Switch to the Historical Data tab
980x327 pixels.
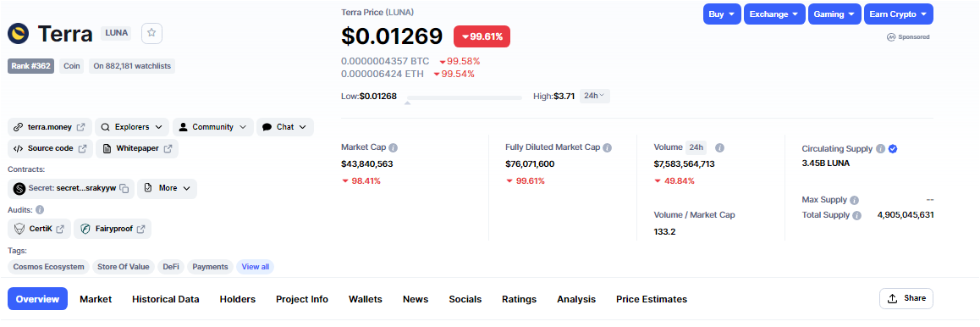click(x=166, y=300)
